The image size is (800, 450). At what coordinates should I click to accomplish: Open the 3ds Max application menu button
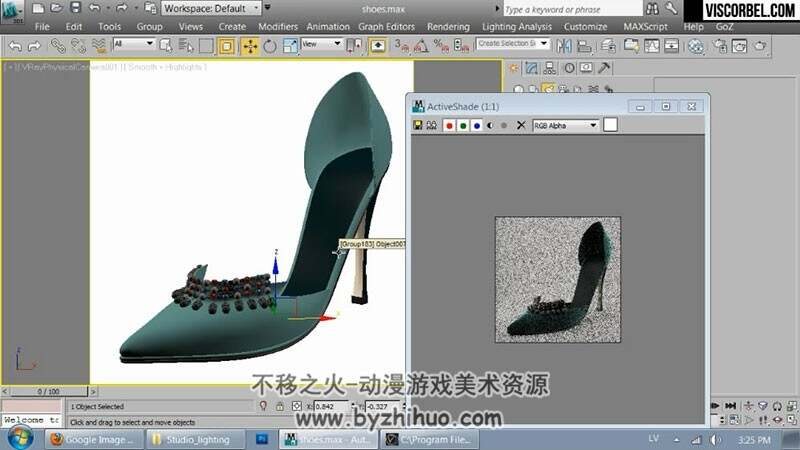(12, 11)
